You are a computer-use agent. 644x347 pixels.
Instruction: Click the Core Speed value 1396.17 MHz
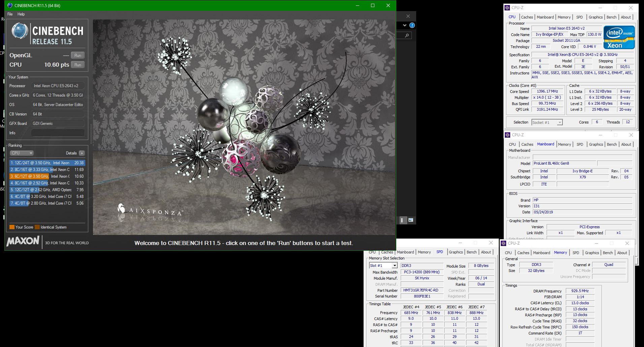547,92
